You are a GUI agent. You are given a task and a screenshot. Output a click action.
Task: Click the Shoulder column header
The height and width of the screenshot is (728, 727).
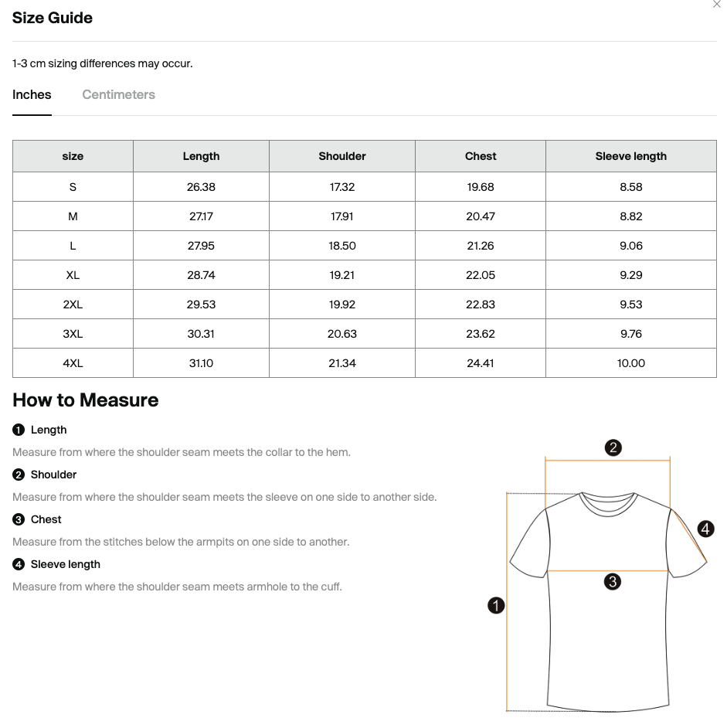coord(342,156)
